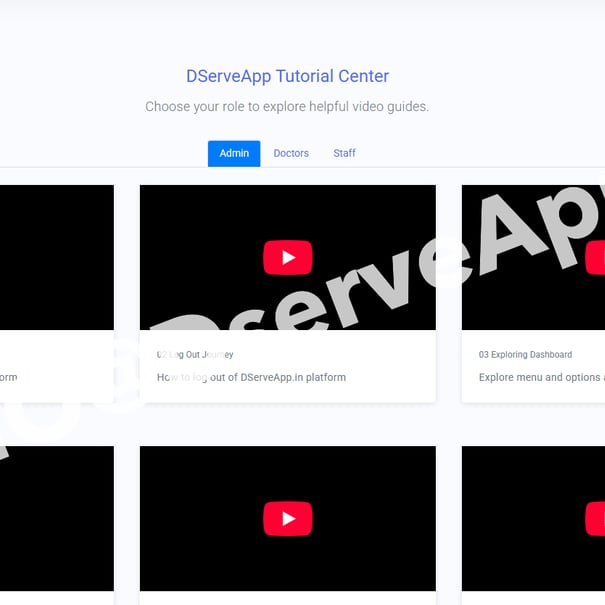605x605 pixels.
Task: Click 'How to log out of DServeApp.in platform' description
Action: point(251,377)
